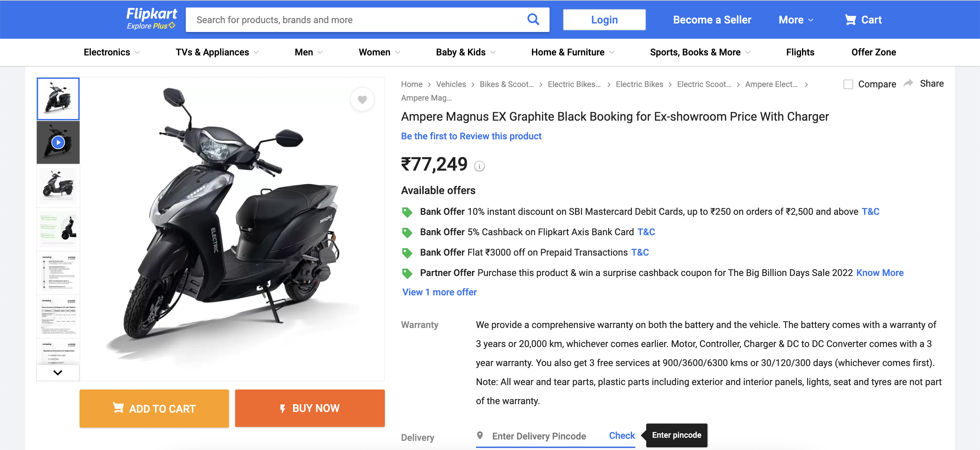Click the Flipkart Explore Plus logo
This screenshot has width=980, height=450.
click(151, 19)
